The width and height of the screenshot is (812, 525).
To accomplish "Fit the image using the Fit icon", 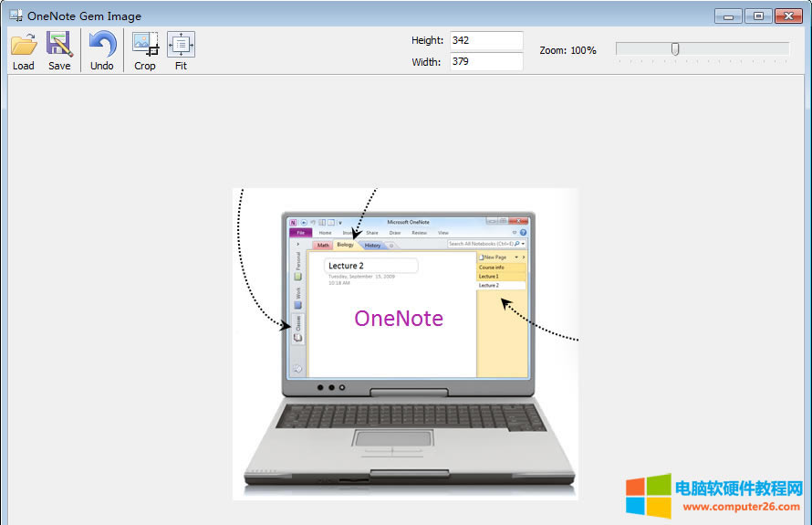I will pyautogui.click(x=181, y=45).
